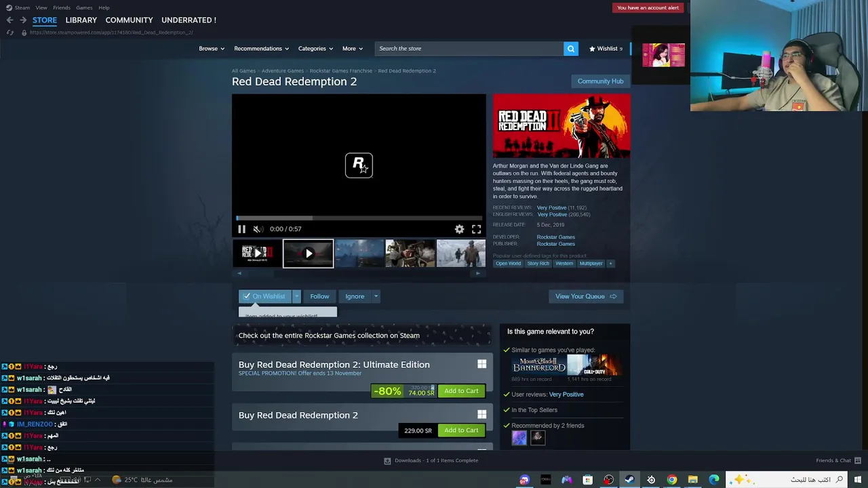This screenshot has height=488, width=868.
Task: Select the snowy riders screenshot thumbnail
Action: 461,253
